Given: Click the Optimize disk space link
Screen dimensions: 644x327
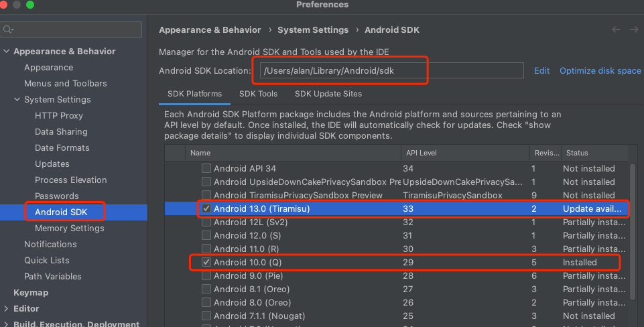Looking at the screenshot, I should 600,71.
